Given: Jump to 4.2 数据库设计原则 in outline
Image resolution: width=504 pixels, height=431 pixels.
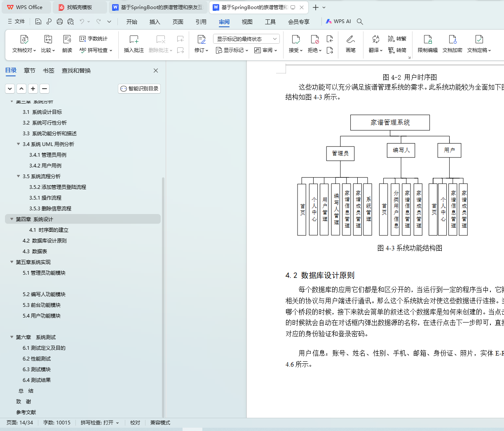Looking at the screenshot, I should (x=45, y=240).
